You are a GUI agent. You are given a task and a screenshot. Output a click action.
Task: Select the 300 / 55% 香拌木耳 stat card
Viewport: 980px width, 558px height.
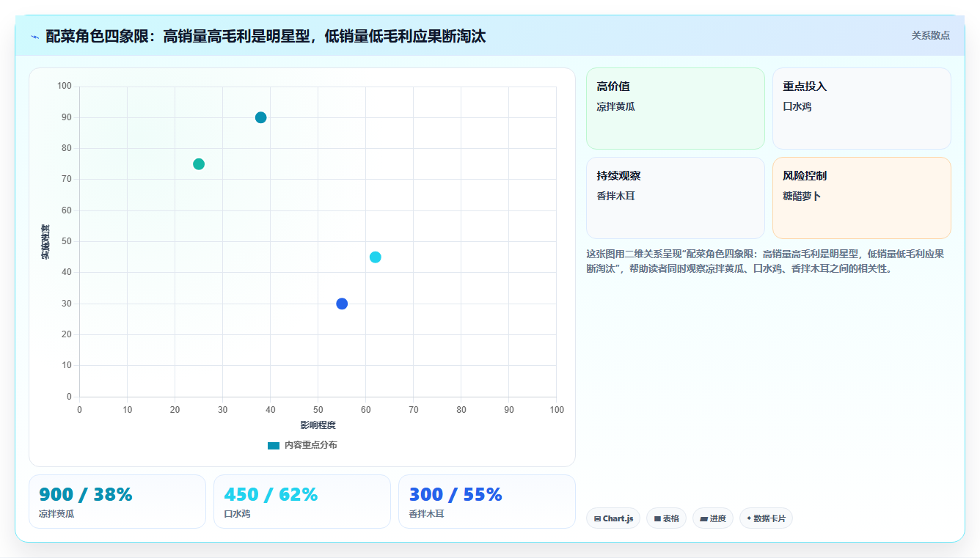pos(487,502)
